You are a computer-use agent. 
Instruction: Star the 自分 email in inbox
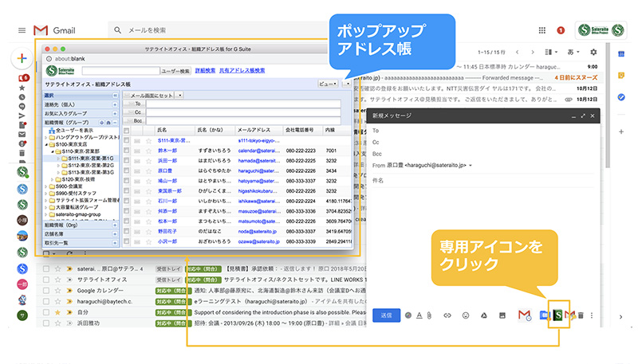click(57, 312)
